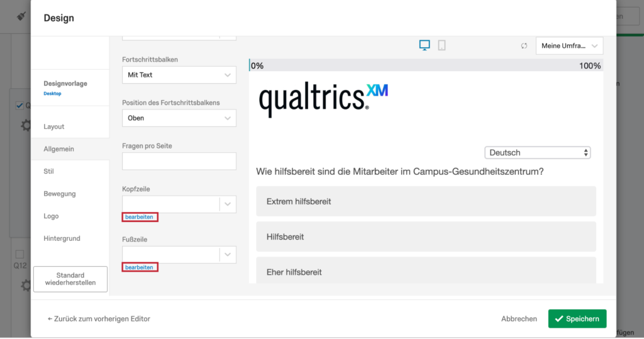Click the Speichern button
644x339 pixels.
pos(577,319)
